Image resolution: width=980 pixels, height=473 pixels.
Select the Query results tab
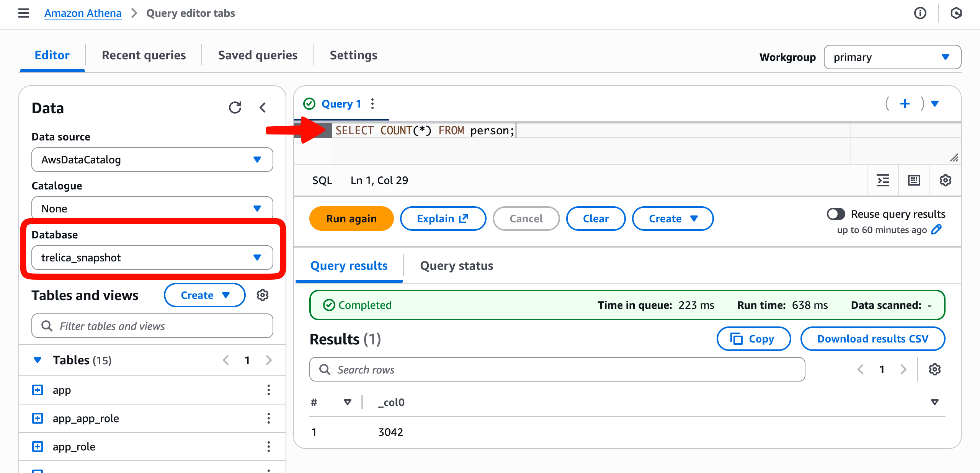point(349,266)
